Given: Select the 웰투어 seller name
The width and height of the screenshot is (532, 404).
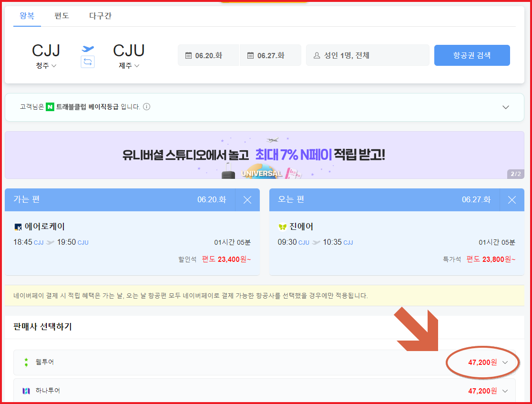Looking at the screenshot, I should pyautogui.click(x=45, y=362).
